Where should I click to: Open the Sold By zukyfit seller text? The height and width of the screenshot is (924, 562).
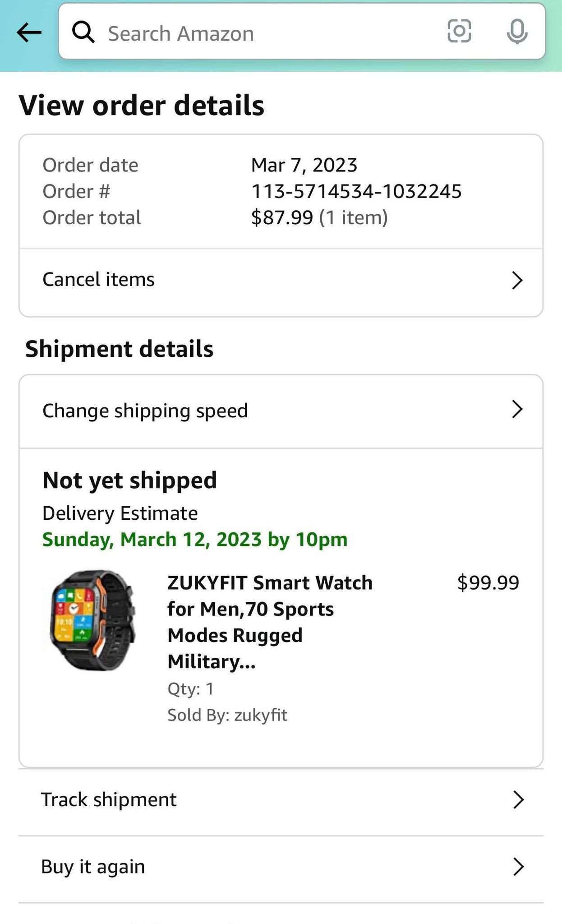click(227, 715)
